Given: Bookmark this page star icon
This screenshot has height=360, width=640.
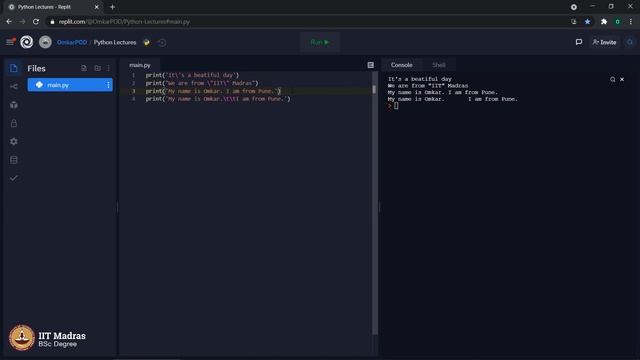Looking at the screenshot, I should tap(587, 22).
